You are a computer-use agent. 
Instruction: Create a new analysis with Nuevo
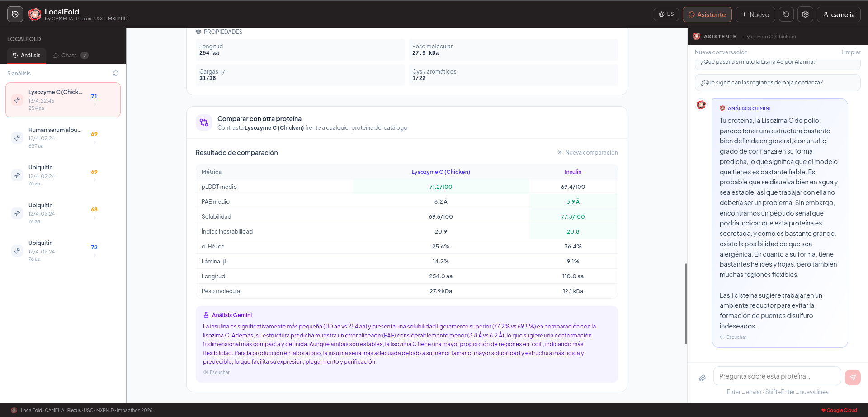click(755, 14)
